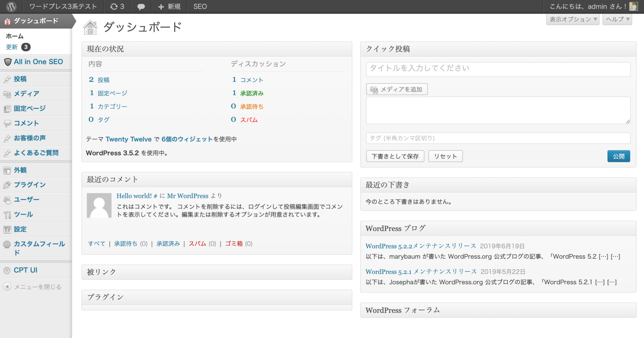Click the gear icon beside カスタムフィールド
This screenshot has height=338, width=644.
coord(7,245)
